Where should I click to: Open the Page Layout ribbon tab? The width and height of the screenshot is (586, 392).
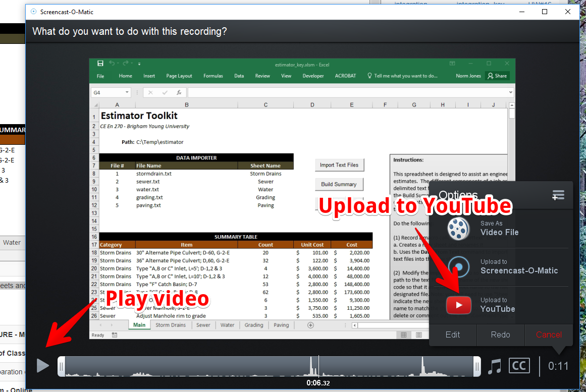[x=179, y=76]
